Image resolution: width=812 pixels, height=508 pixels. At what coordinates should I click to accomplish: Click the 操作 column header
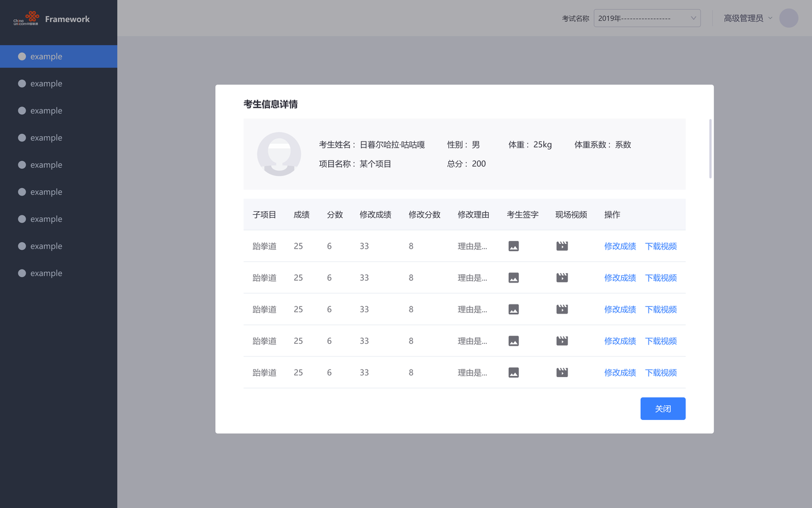pyautogui.click(x=612, y=215)
